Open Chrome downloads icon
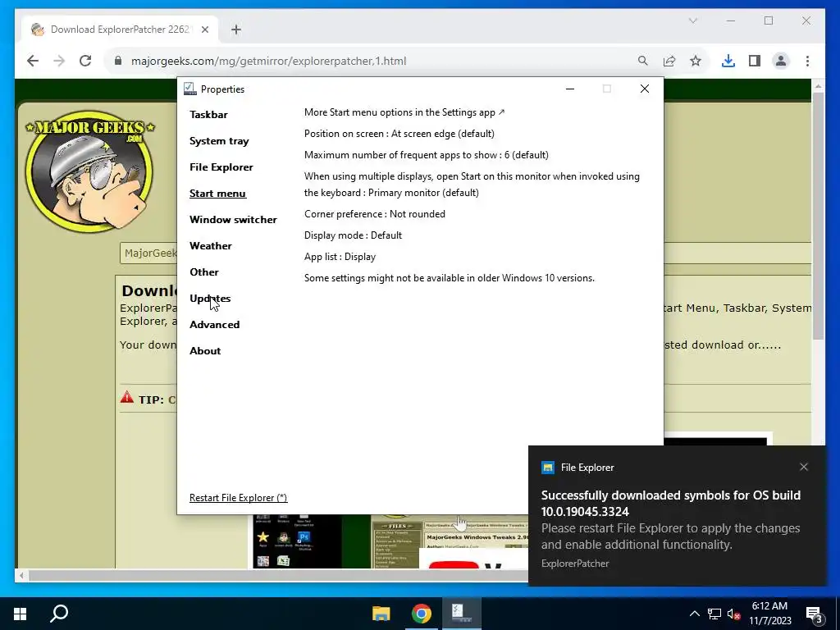This screenshot has height=630, width=840. point(728,61)
